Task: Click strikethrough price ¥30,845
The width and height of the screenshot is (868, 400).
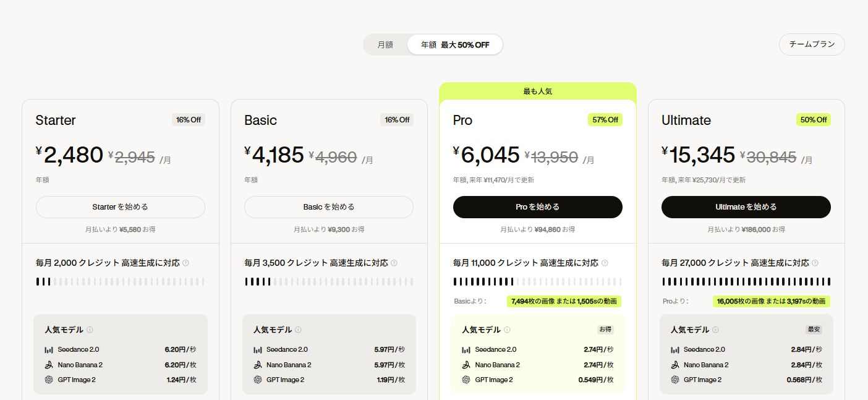Action: 768,158
